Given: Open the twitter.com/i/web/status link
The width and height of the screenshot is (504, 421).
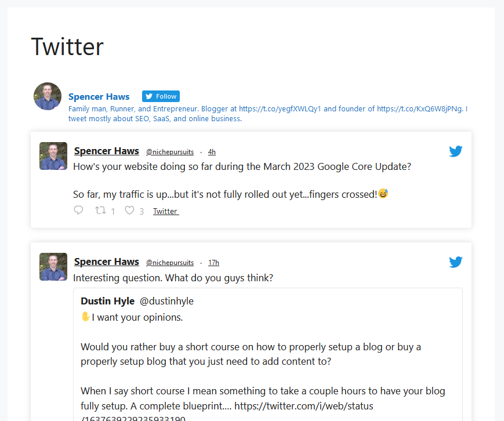Looking at the screenshot, I should [x=304, y=406].
